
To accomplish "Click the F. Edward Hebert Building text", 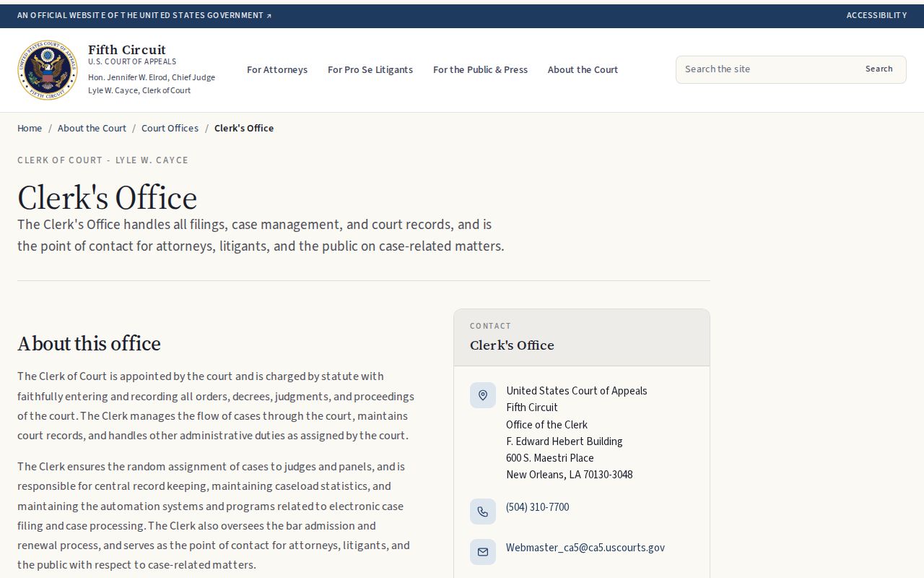I will click(565, 441).
